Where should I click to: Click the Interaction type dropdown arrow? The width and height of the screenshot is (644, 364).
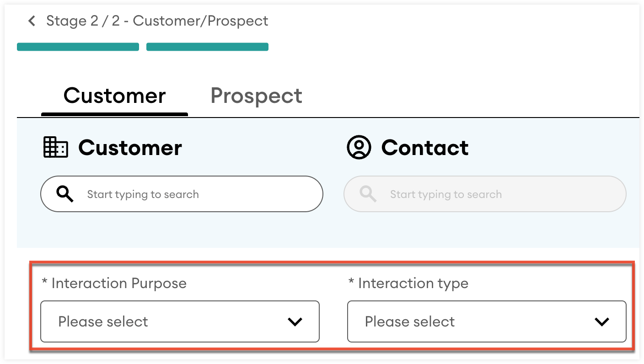[601, 322]
